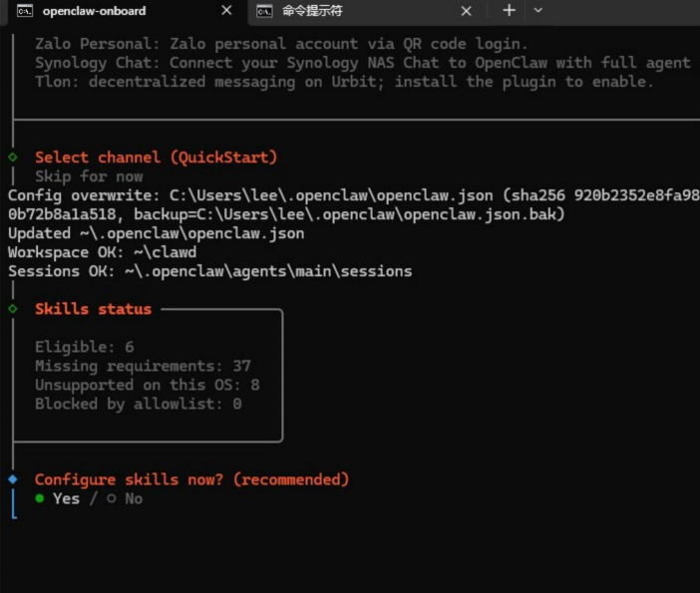
Task: Click the Sessions OK output line
Action: coord(209,271)
